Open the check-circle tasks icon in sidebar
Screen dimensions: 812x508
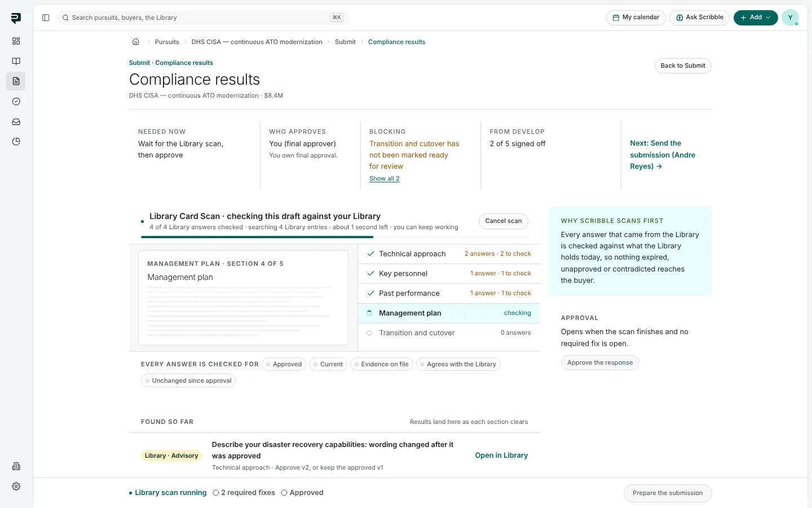pyautogui.click(x=16, y=102)
